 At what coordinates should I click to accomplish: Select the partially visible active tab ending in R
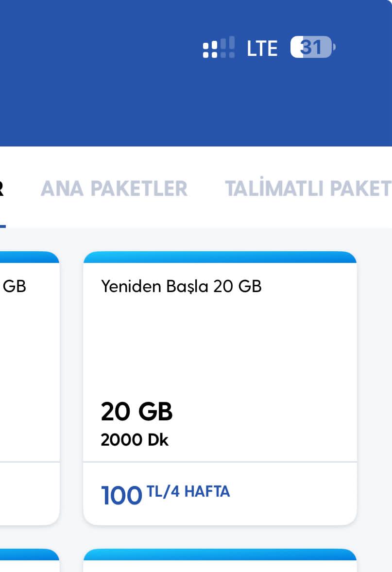[x=2, y=189]
